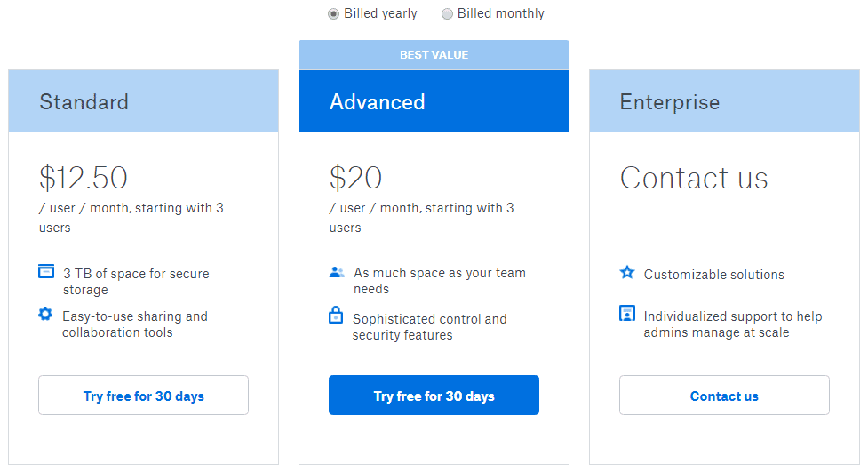Click the padlock security features icon
Viewport: 868px width, 472px height.
tap(336, 315)
